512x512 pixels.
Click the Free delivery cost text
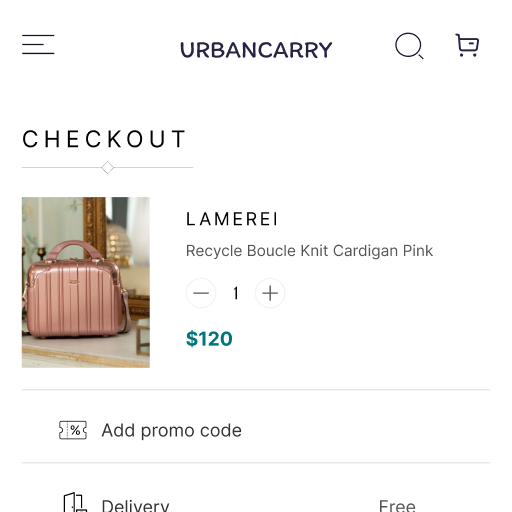[x=397, y=505]
